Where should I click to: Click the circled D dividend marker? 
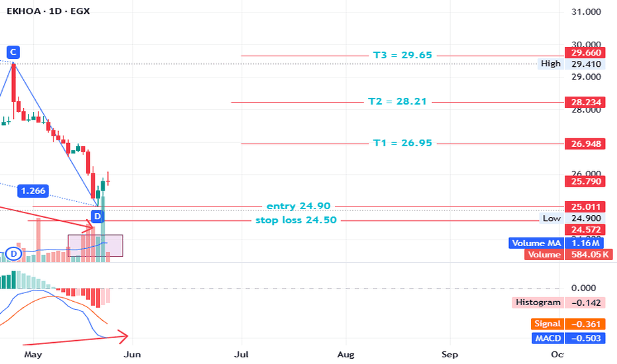(x=14, y=254)
